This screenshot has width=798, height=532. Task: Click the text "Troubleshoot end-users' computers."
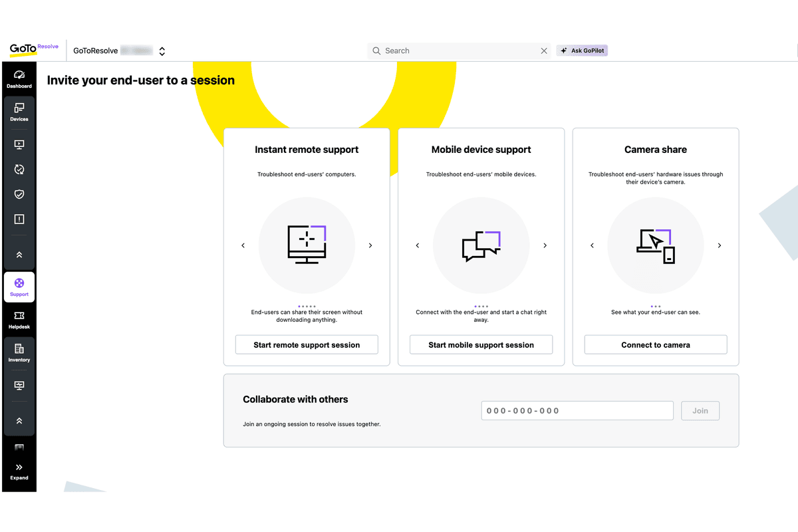point(307,174)
